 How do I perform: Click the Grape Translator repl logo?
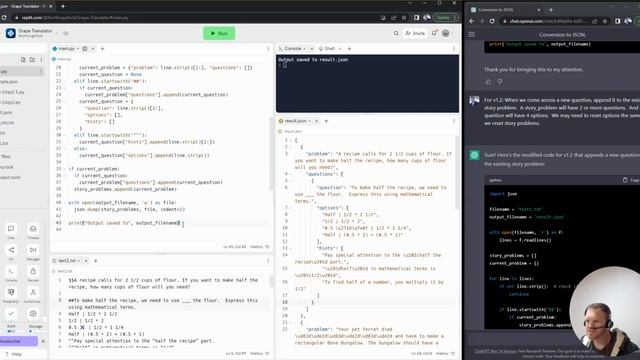point(11,33)
